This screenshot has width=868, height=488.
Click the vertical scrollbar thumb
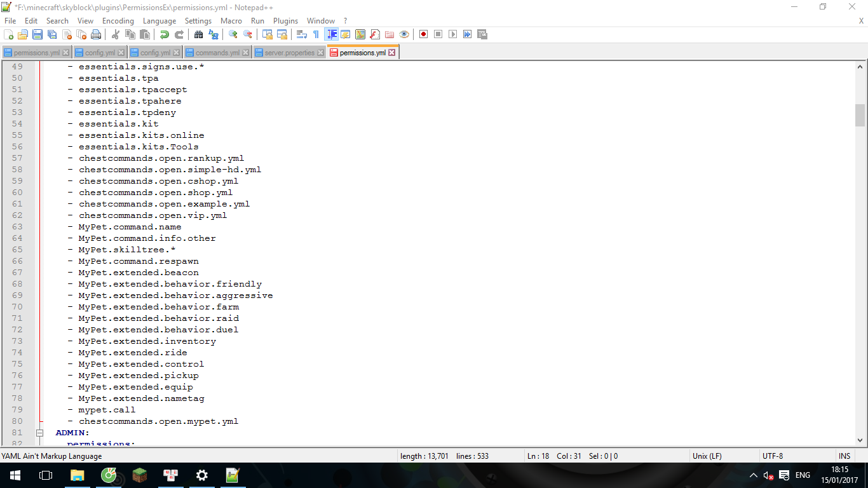tap(860, 116)
